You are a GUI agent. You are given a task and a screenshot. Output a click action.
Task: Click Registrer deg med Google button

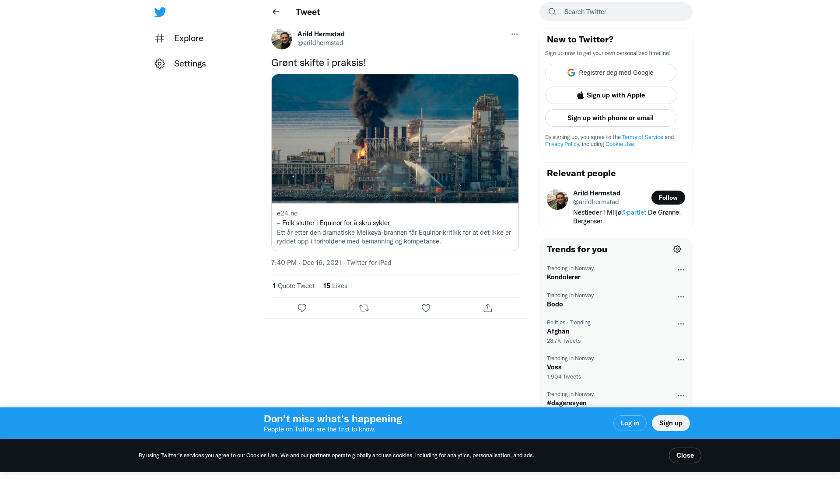(611, 73)
